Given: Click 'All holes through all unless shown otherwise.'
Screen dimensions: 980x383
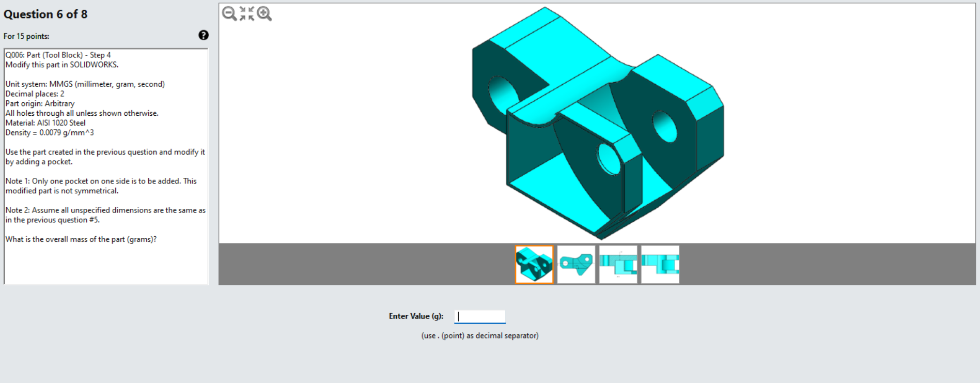Looking at the screenshot, I should click(x=82, y=113).
